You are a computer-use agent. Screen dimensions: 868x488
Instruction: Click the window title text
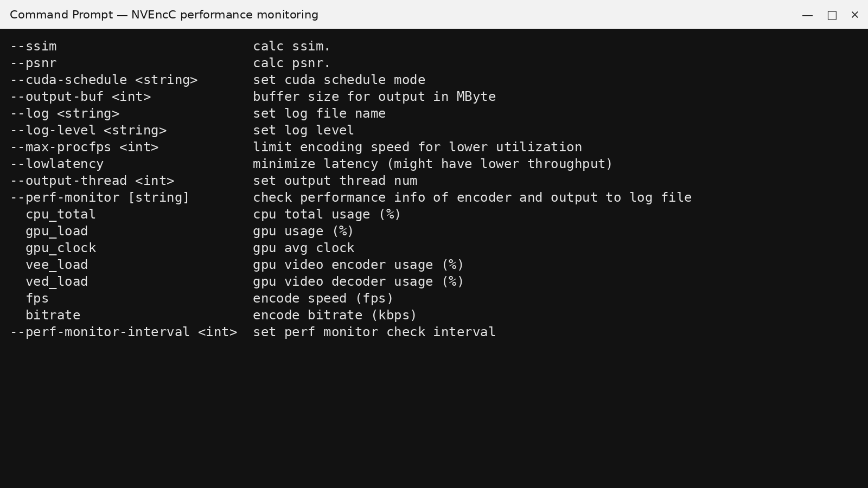(164, 15)
